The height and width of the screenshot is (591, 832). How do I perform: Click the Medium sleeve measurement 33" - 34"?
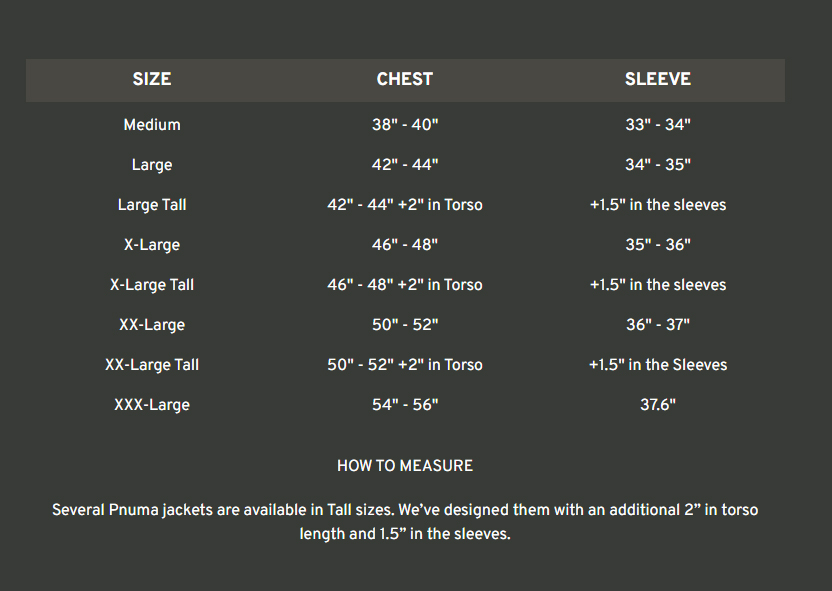point(658,125)
